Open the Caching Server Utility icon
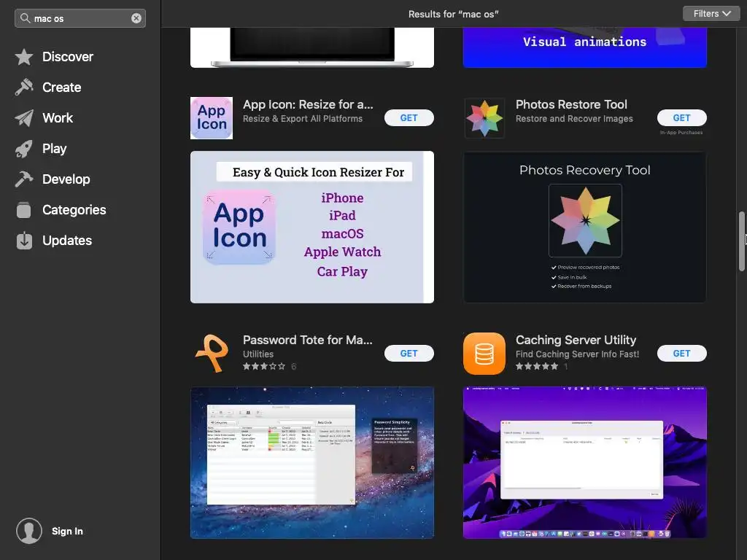This screenshot has height=560, width=747. point(484,354)
